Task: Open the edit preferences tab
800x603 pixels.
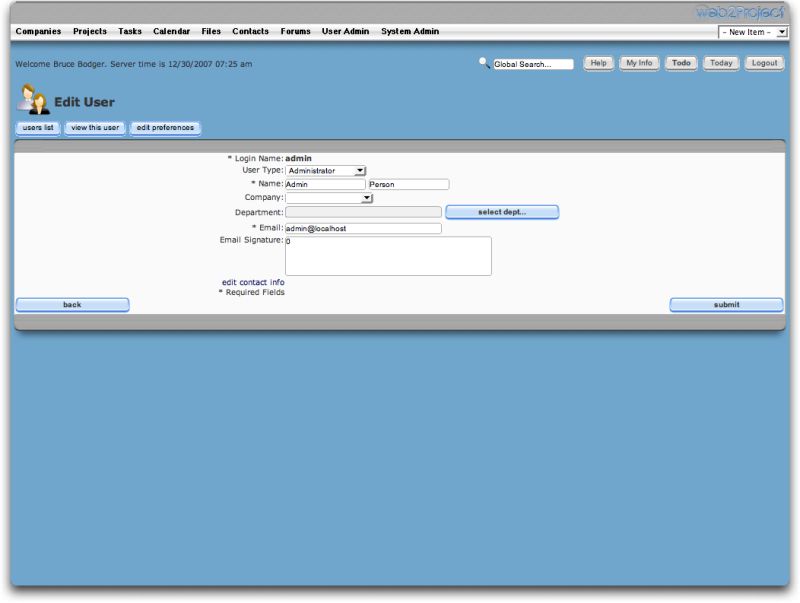Action: click(x=165, y=128)
